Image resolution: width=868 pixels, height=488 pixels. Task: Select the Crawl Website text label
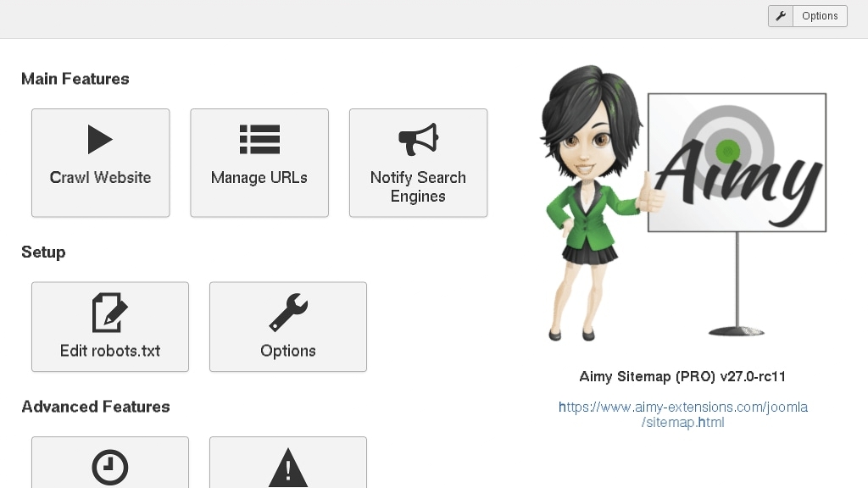tap(100, 178)
